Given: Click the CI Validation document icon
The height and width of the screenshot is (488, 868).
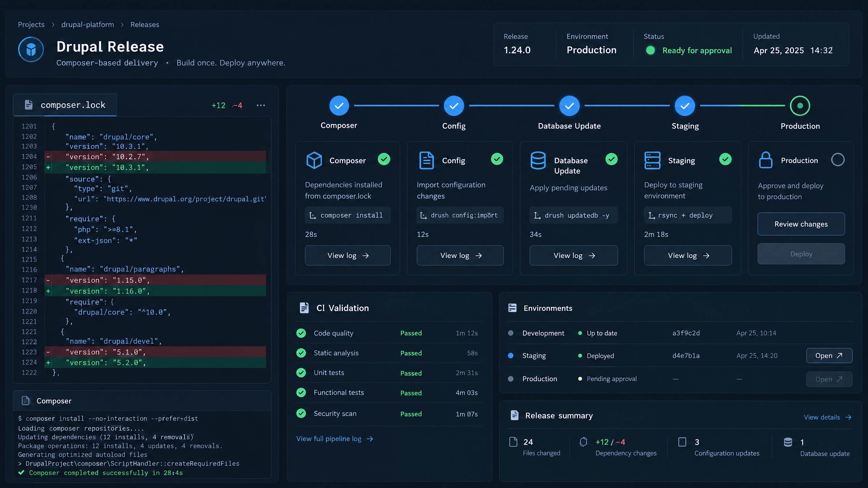Looking at the screenshot, I should pos(304,308).
